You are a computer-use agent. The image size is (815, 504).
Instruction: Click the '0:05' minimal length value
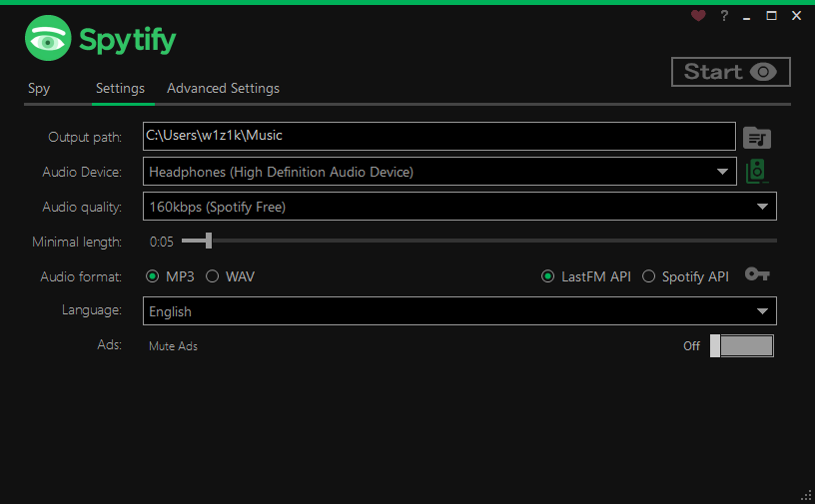click(161, 242)
